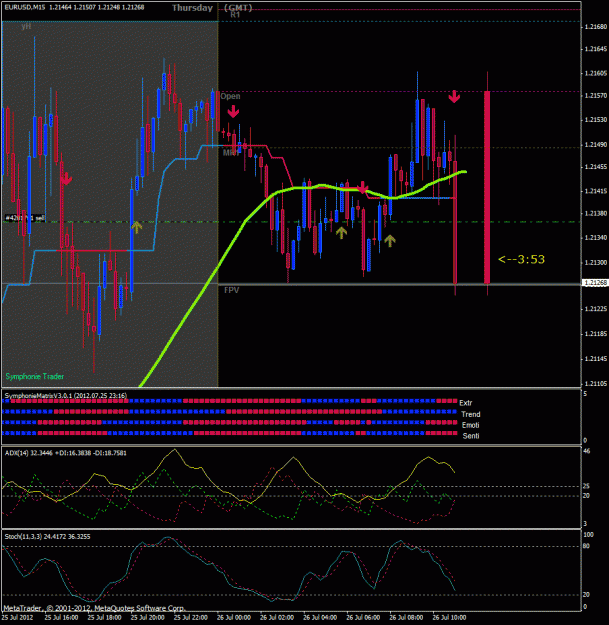Click the 1.21415 price axis value
This screenshot has height=625, width=609.
click(x=596, y=191)
